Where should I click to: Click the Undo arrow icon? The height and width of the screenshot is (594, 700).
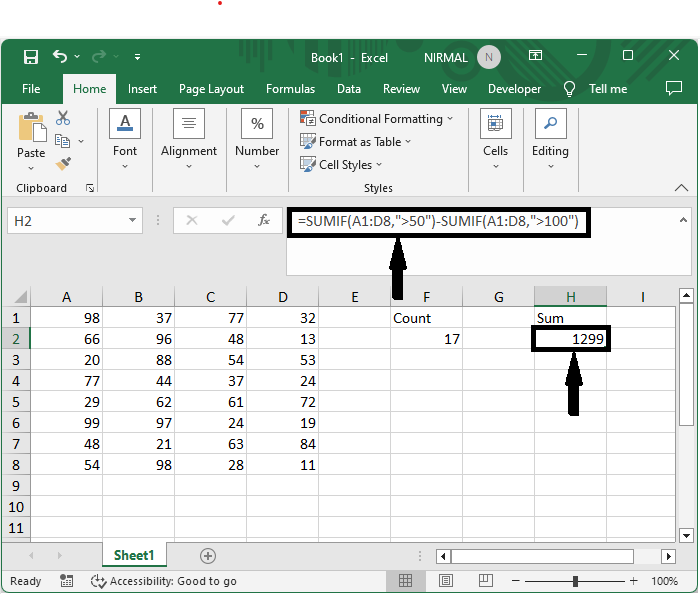point(60,56)
